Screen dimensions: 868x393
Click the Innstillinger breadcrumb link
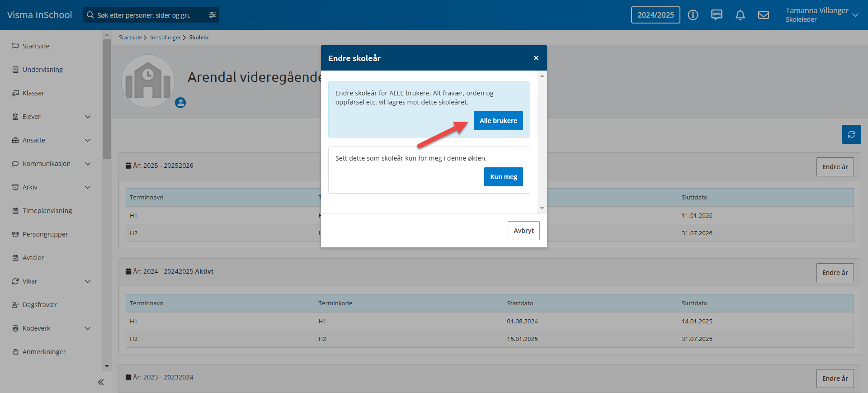(x=165, y=38)
